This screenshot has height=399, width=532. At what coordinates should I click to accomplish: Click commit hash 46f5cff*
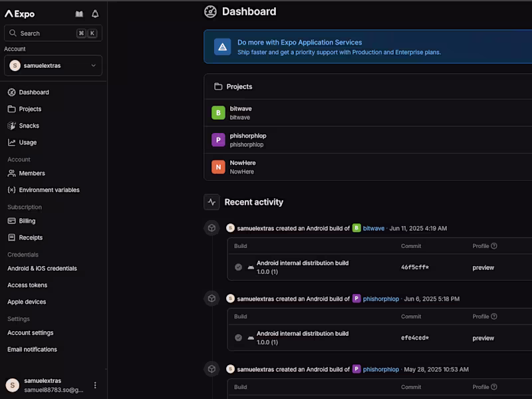click(415, 267)
